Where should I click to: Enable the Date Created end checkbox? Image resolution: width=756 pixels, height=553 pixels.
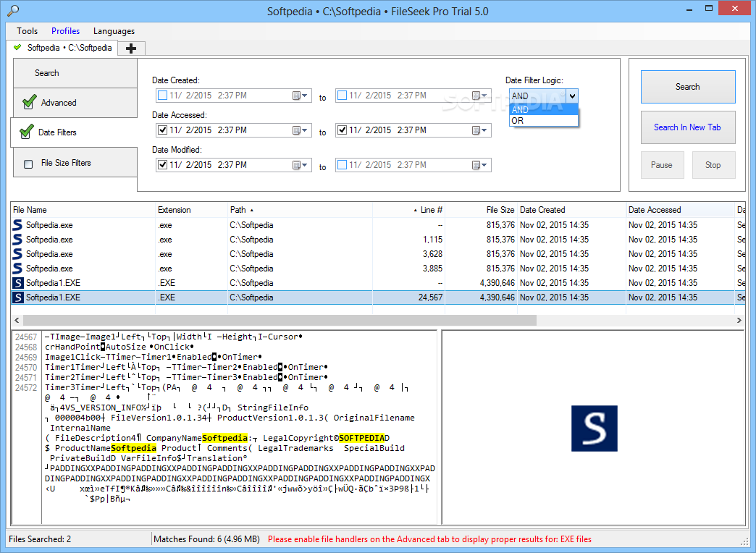pos(342,96)
